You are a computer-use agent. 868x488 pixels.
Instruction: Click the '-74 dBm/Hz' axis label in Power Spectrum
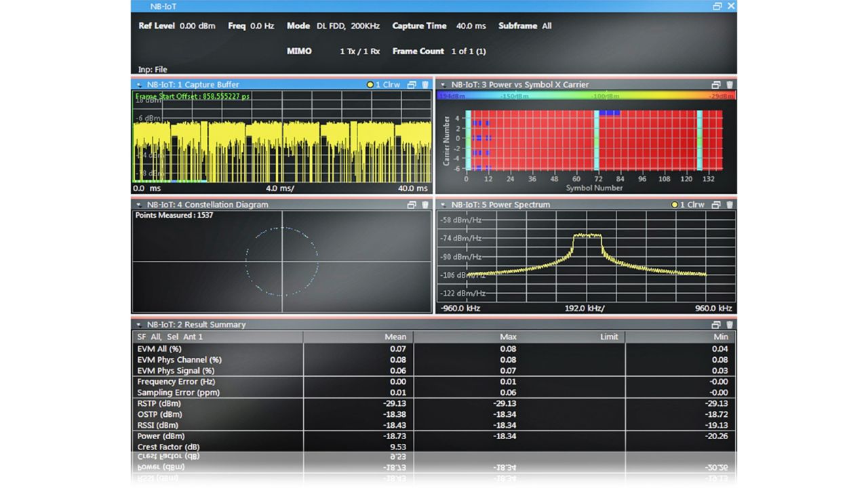461,238
